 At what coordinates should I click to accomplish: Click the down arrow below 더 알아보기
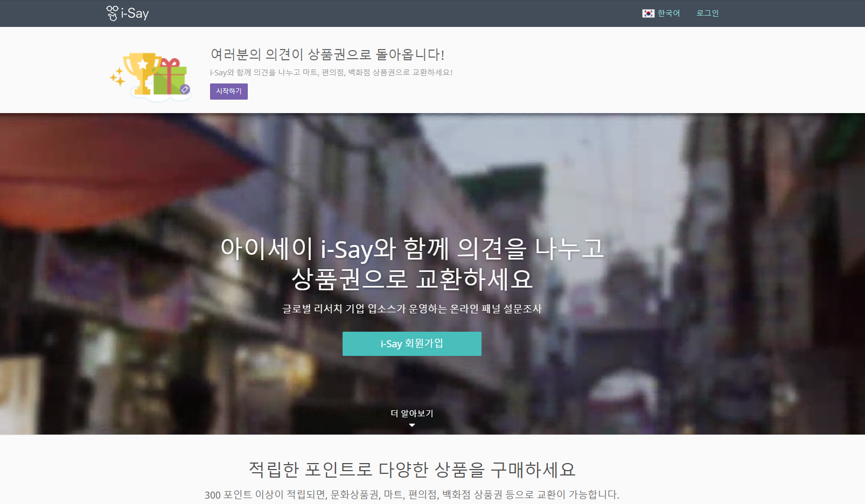[x=412, y=425]
